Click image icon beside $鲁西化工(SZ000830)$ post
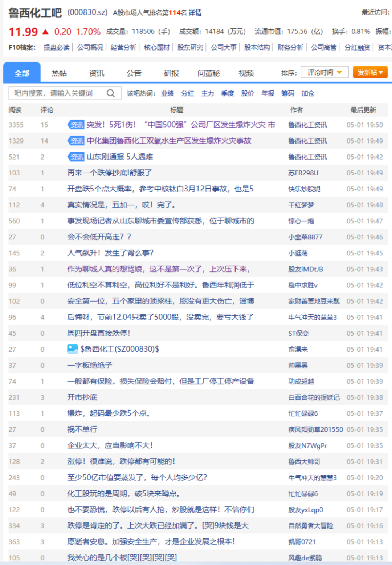 [73, 349]
